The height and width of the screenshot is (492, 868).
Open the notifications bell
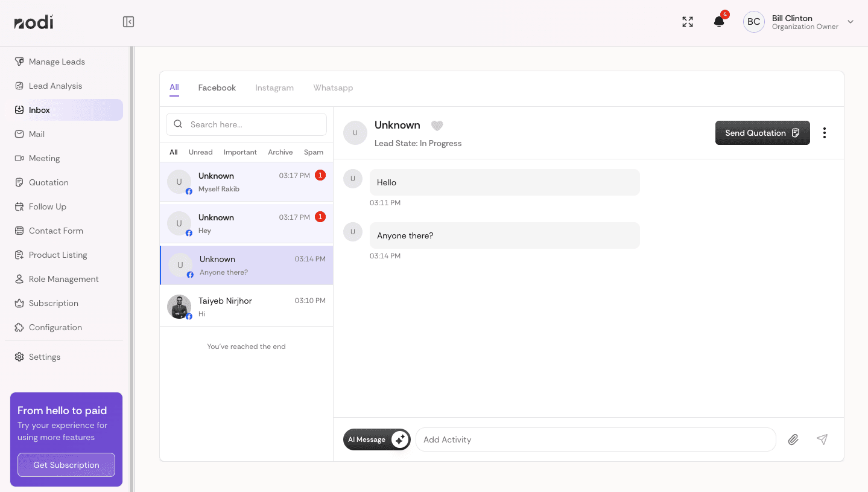tap(718, 22)
